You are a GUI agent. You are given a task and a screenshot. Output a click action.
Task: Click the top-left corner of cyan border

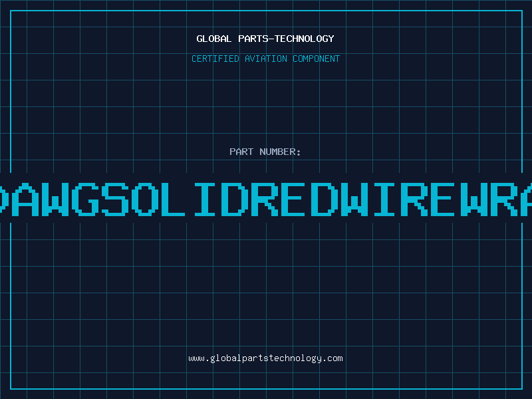pyautogui.click(x=10, y=10)
